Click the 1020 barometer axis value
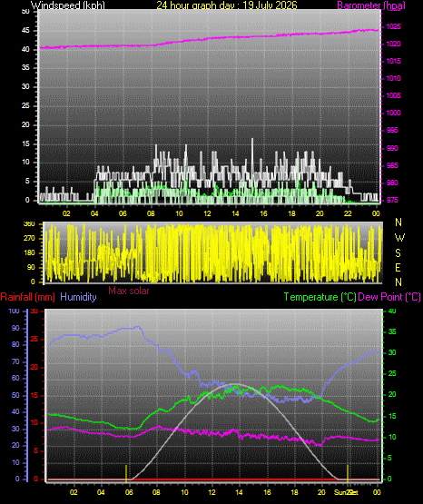This screenshot has width=423, height=504. coord(393,44)
